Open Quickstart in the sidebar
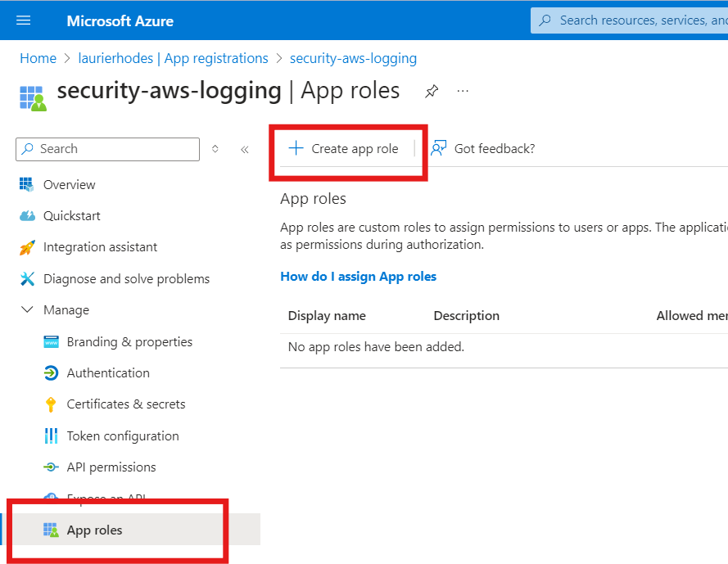Image resolution: width=728 pixels, height=564 pixels. pos(71,216)
